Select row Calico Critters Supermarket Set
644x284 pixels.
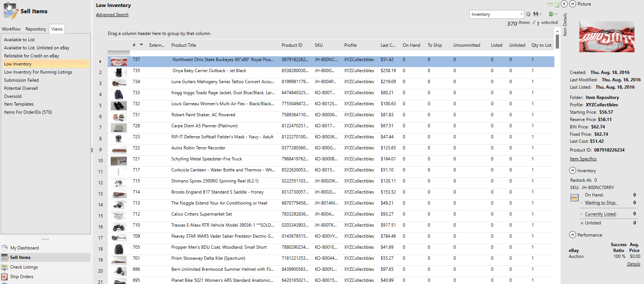(331, 216)
